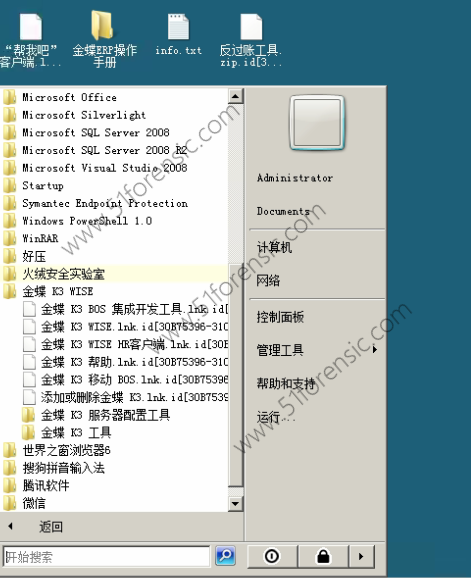This screenshot has width=471, height=578.
Task: Open 管理工具 menu item
Action: [x=280, y=350]
